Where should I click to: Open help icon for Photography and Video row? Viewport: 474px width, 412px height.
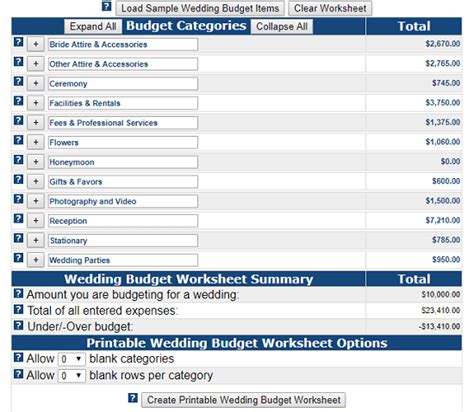click(x=19, y=199)
